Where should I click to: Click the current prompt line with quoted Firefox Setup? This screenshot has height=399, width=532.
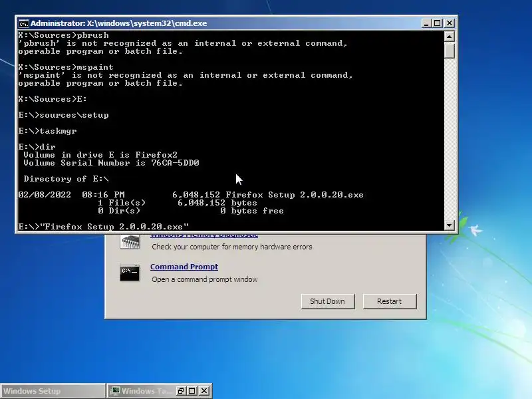(x=104, y=227)
